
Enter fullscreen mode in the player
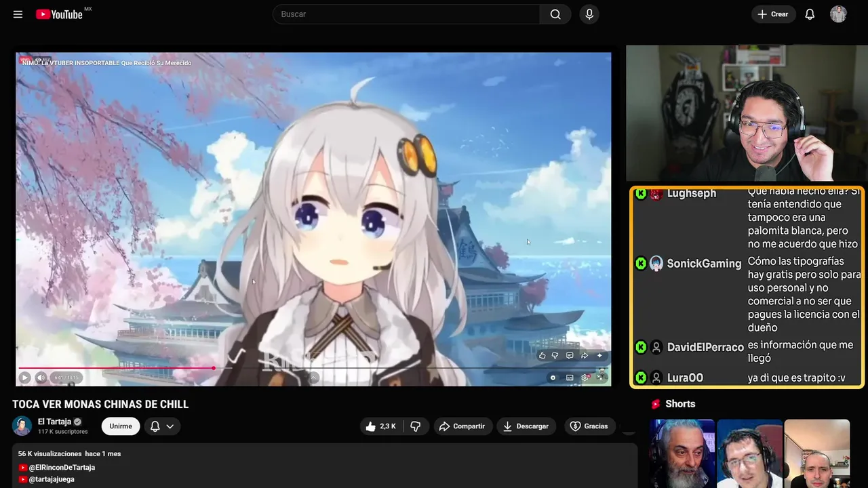pyautogui.click(x=599, y=378)
